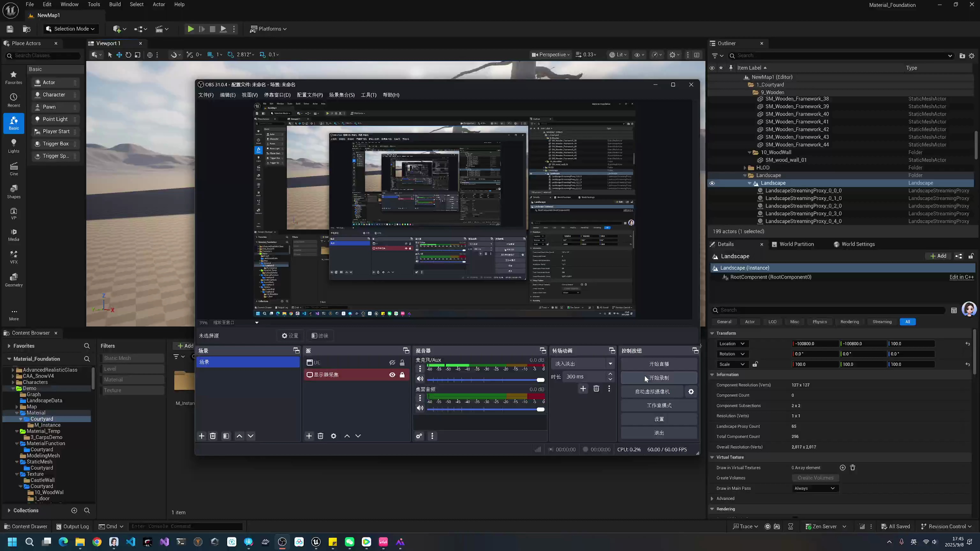Collapse the Landscape folder in Outliner
The image size is (980, 551).
coord(745,175)
